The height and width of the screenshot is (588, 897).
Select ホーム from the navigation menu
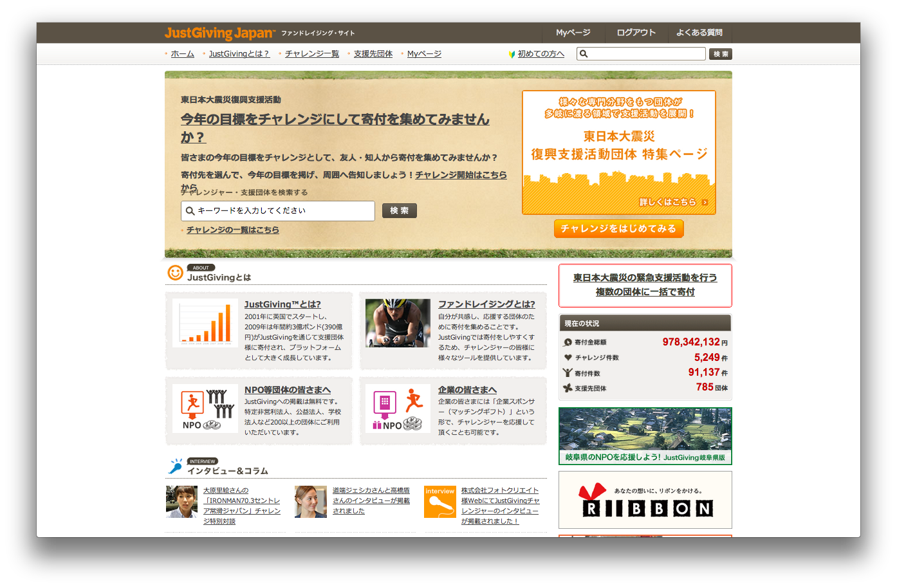click(x=182, y=53)
